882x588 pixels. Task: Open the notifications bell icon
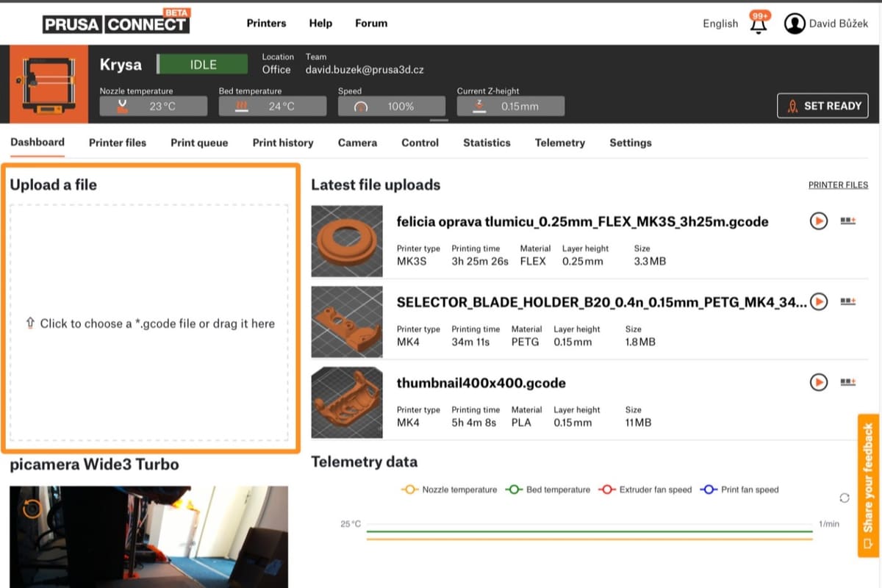point(758,24)
